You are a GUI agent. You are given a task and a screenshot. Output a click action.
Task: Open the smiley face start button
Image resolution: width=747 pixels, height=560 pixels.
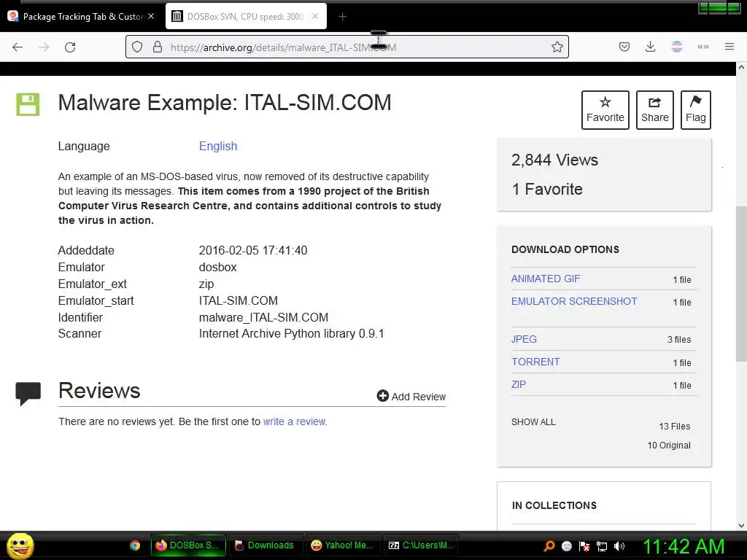point(20,545)
